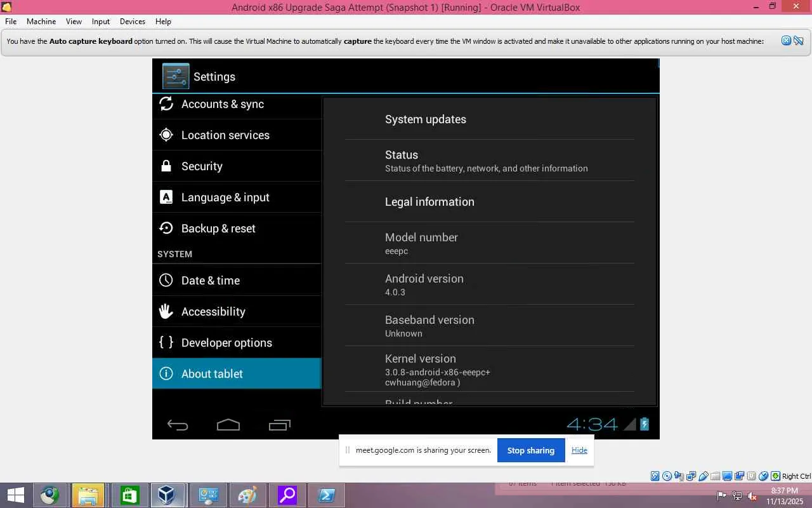The image size is (812, 508).
Task: Click the sharing bar drag handle
Action: point(347,450)
